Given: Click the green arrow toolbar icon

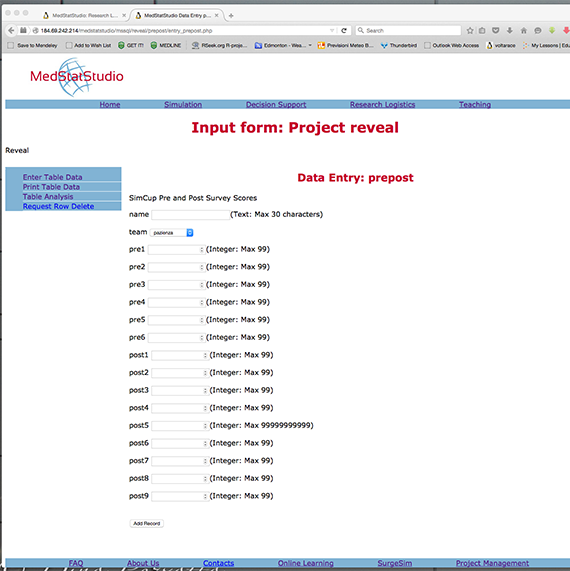Looking at the screenshot, I should [x=552, y=31].
